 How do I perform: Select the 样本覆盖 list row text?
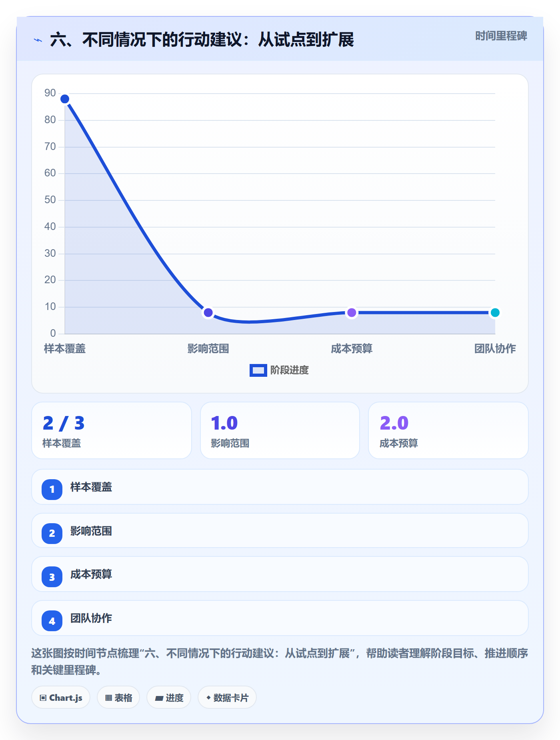(x=91, y=487)
